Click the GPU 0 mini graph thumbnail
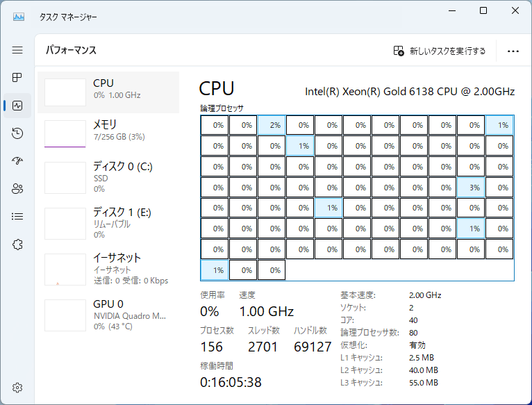Viewport: 532px width, 405px height. pyautogui.click(x=65, y=315)
